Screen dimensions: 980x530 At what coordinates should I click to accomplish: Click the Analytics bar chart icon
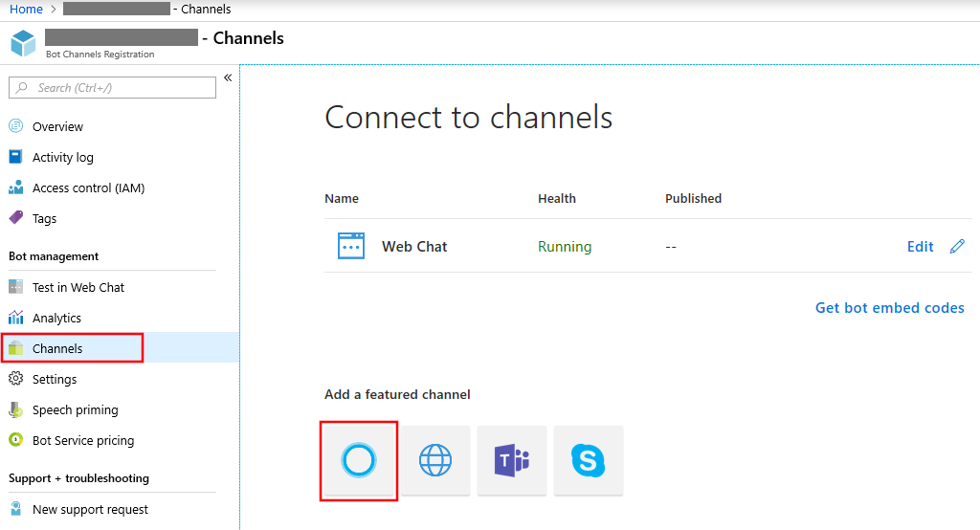tap(15, 318)
